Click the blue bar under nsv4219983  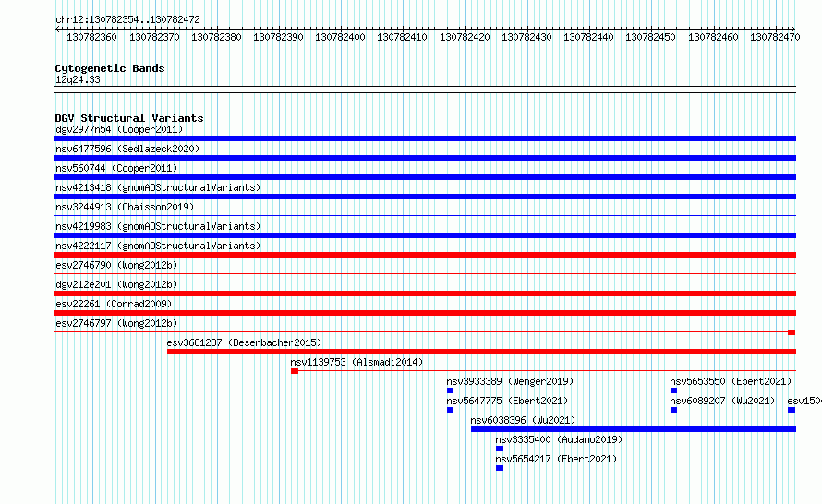click(425, 235)
